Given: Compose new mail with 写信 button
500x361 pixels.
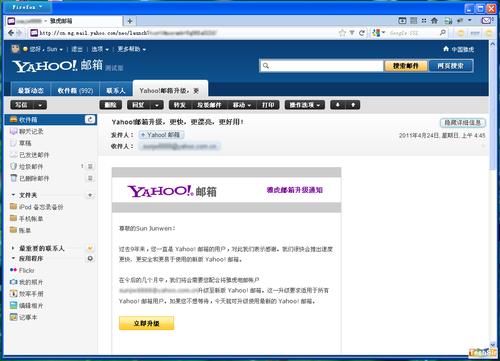Looking at the screenshot, I should [x=22, y=105].
